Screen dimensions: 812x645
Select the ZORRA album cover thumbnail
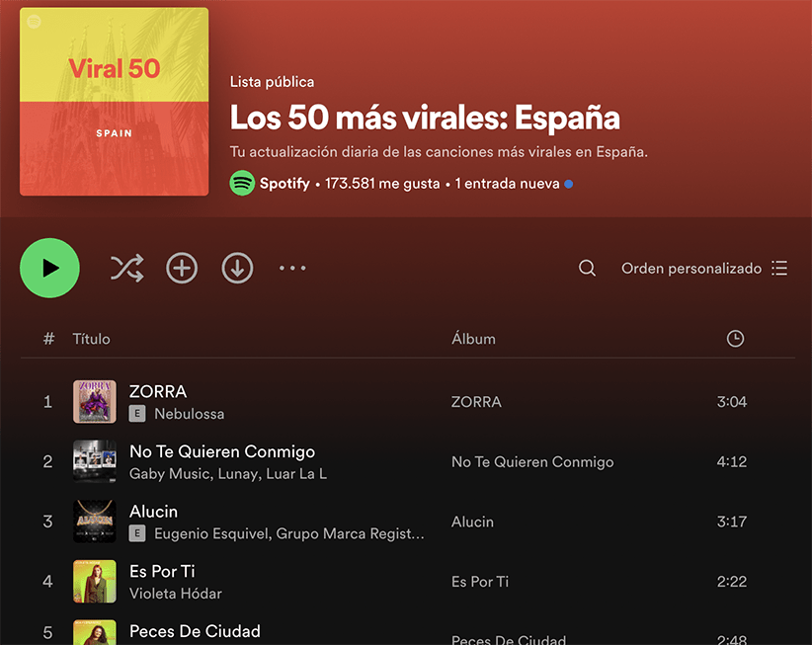pos(94,402)
